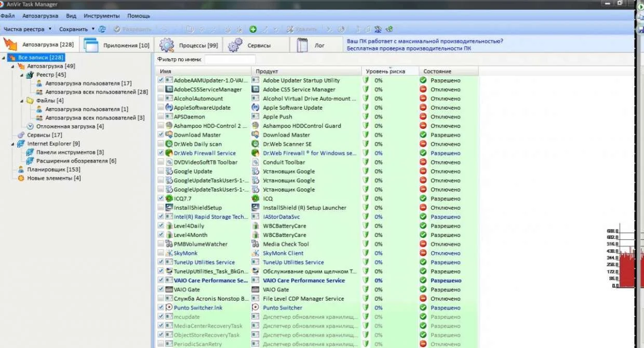Click the risk shield icon in APSDaemon row
The image size is (644, 348).
tap(366, 117)
